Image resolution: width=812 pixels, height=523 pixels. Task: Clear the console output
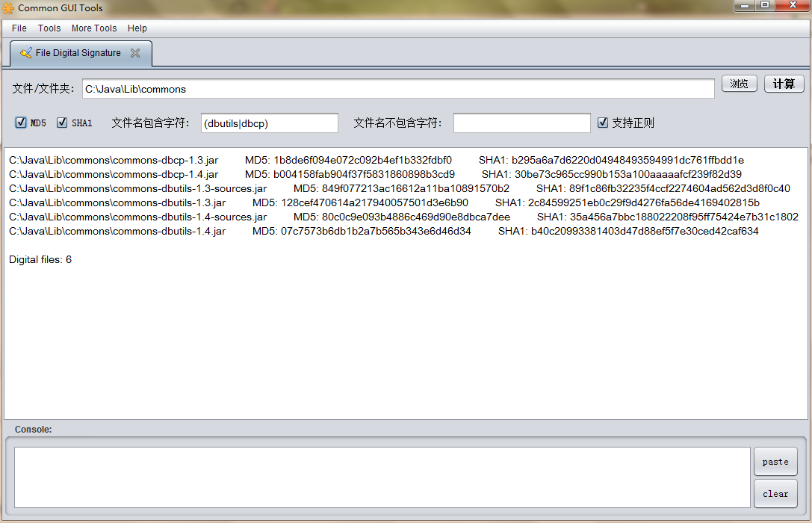(775, 494)
